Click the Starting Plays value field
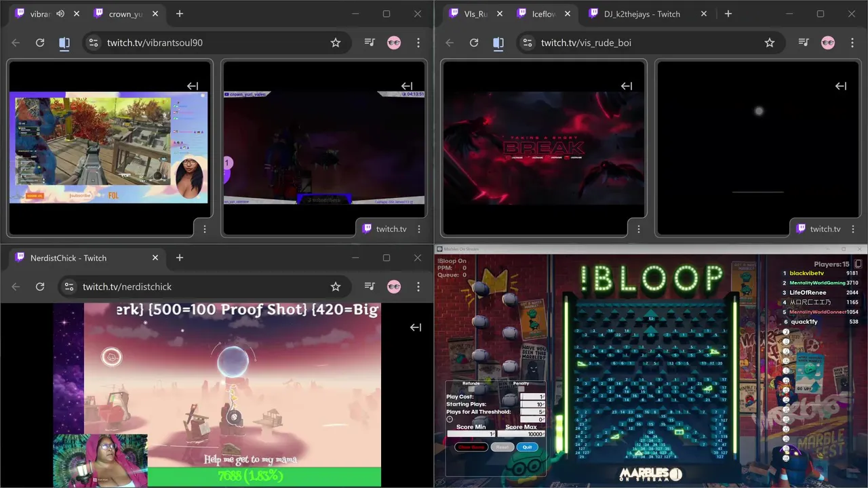Image resolution: width=868 pixels, height=488 pixels. (x=532, y=404)
